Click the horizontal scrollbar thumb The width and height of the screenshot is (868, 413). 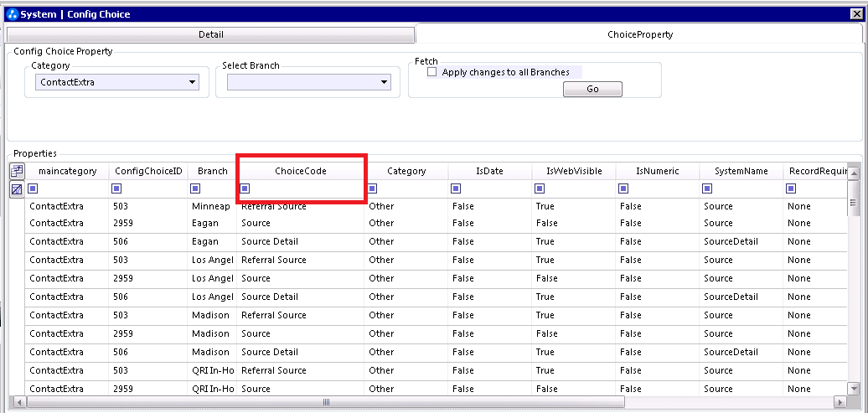(x=326, y=402)
